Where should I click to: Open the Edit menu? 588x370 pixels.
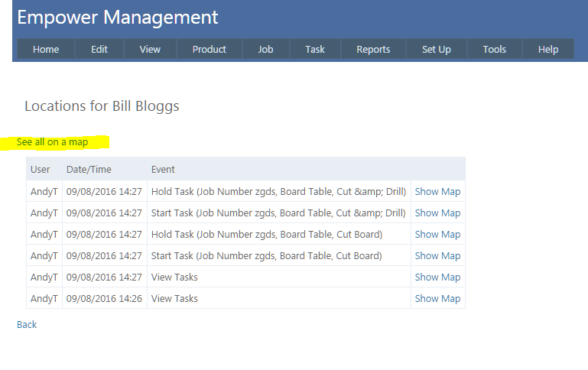click(x=99, y=49)
